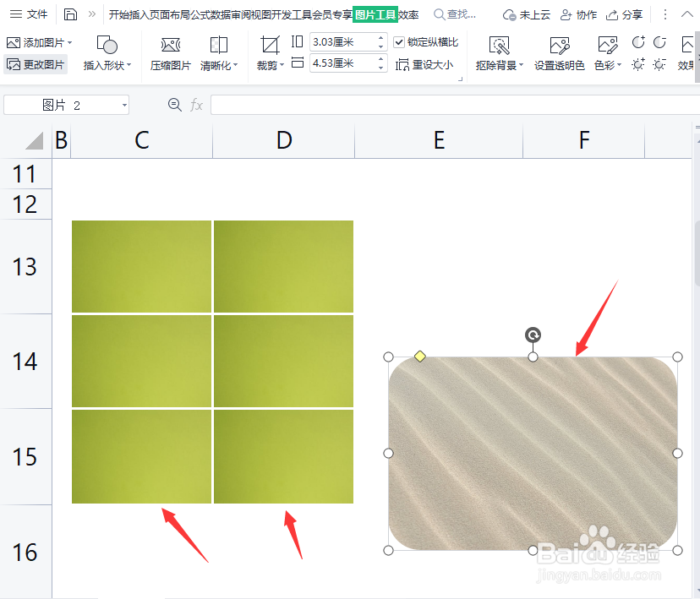Select row 14 header

pos(25,362)
